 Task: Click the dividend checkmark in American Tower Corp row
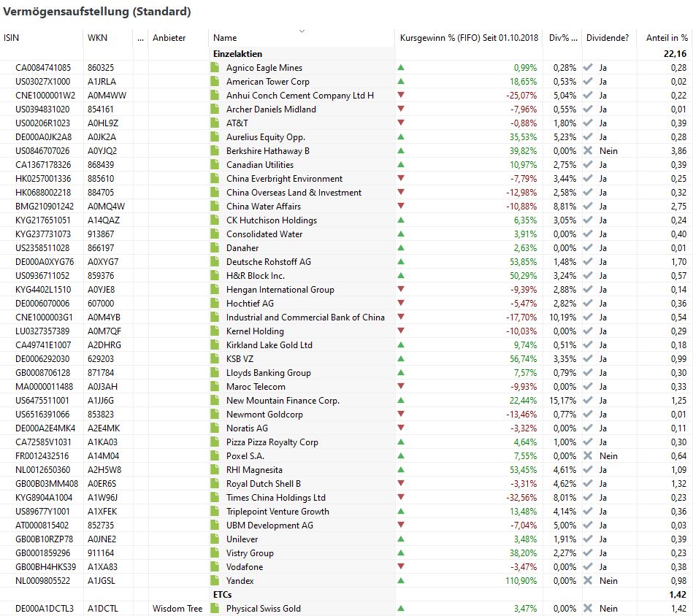click(x=588, y=82)
